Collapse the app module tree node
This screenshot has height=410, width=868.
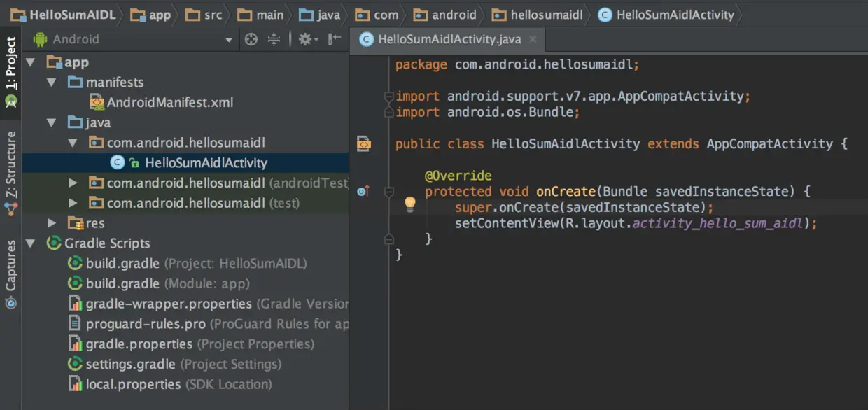(x=31, y=62)
